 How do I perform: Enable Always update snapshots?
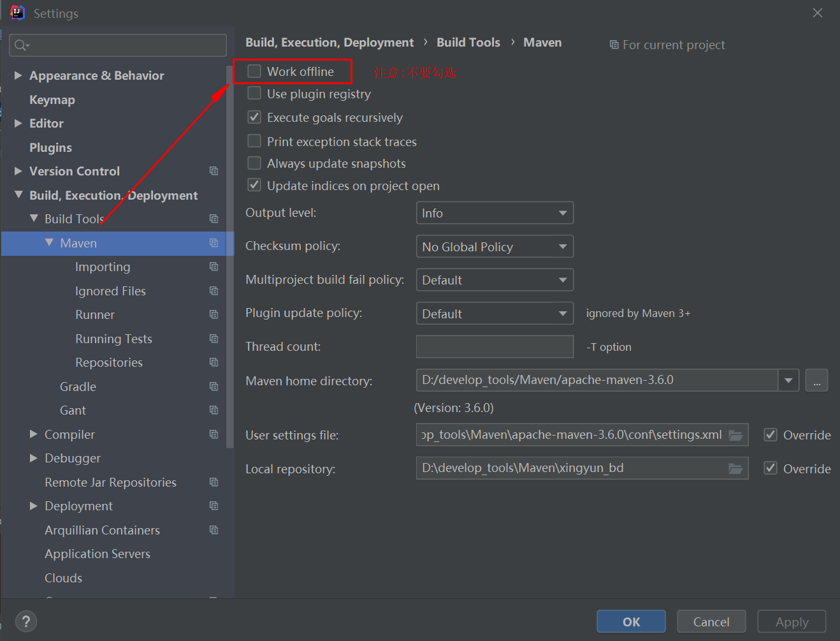(254, 163)
